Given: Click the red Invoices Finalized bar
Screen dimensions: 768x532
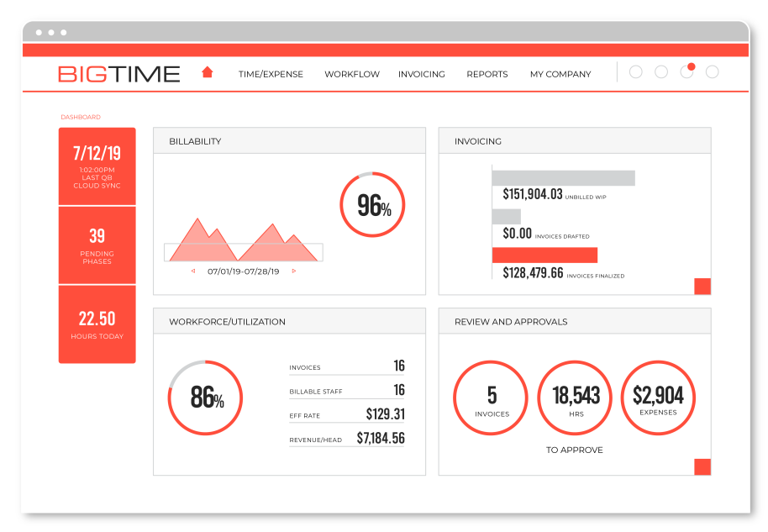Looking at the screenshot, I should [x=544, y=255].
